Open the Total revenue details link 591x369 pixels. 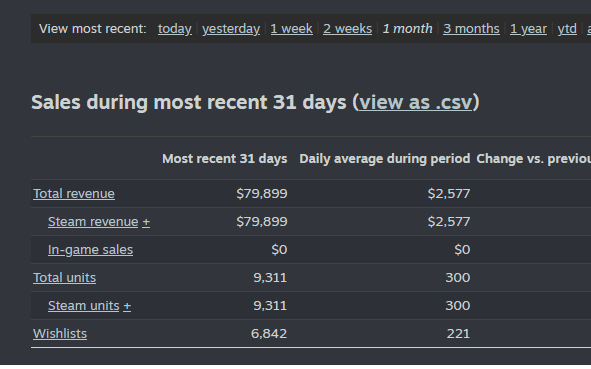(74, 194)
